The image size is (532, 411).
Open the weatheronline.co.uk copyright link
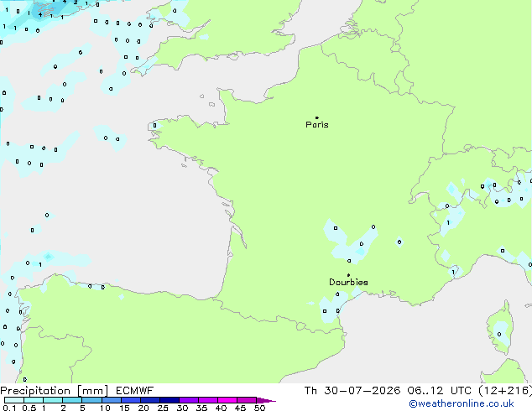462,403
